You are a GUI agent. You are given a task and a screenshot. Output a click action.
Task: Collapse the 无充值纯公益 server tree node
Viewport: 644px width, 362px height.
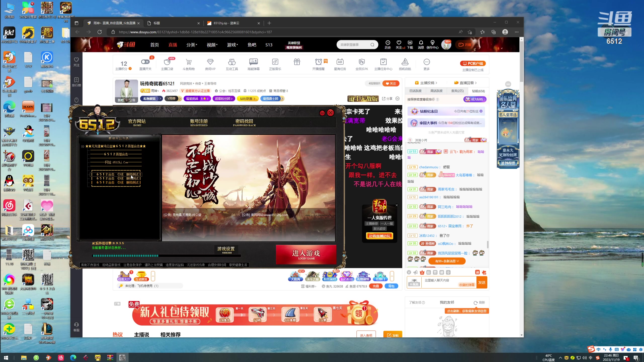click(83, 146)
